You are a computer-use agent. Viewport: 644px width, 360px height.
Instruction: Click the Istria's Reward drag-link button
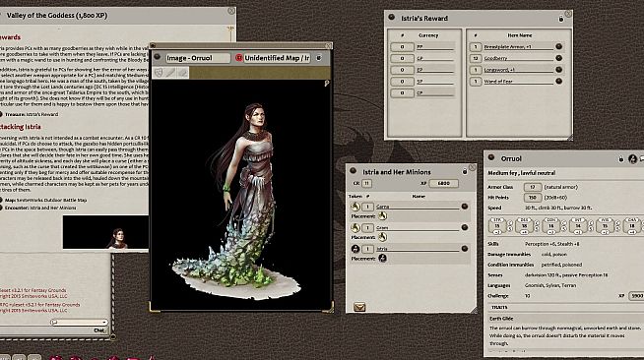point(391,18)
